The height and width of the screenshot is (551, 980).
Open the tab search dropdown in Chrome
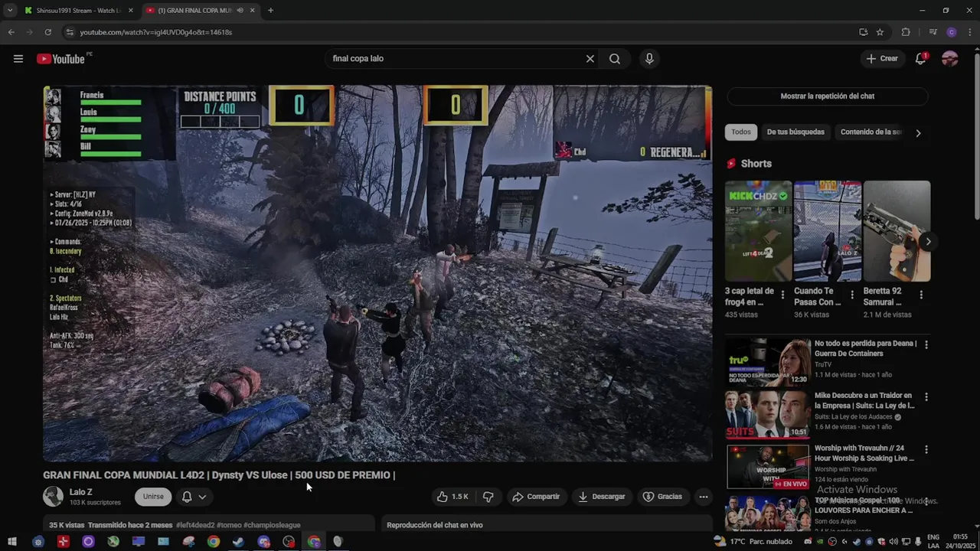[x=11, y=11]
